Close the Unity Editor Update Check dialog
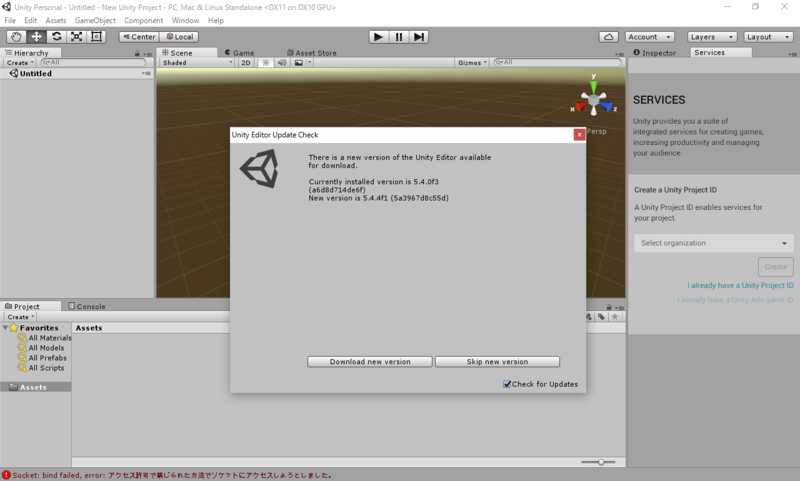 (x=579, y=135)
